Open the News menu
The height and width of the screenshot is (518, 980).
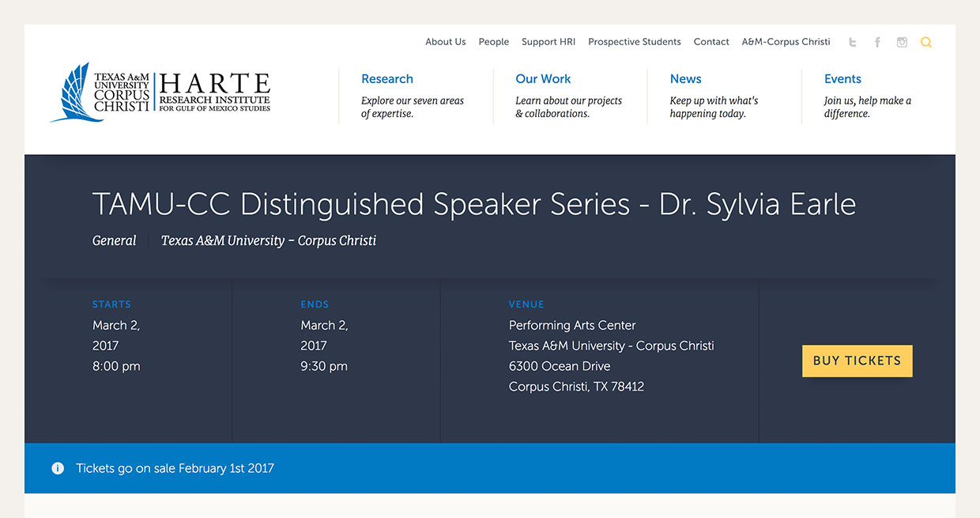pos(686,79)
